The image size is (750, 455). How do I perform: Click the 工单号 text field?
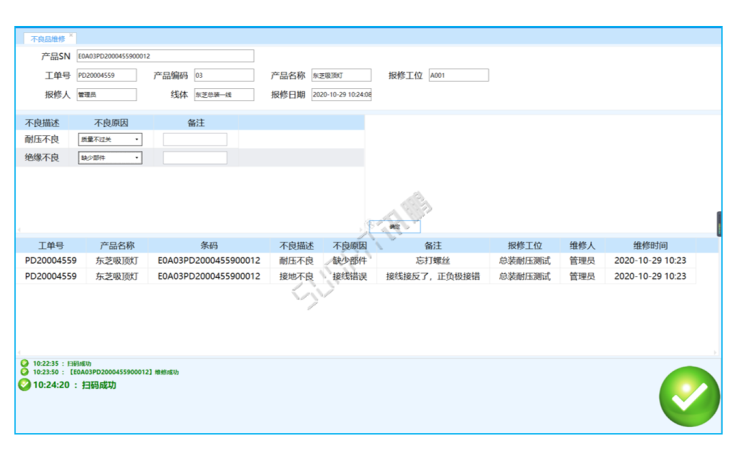(106, 75)
